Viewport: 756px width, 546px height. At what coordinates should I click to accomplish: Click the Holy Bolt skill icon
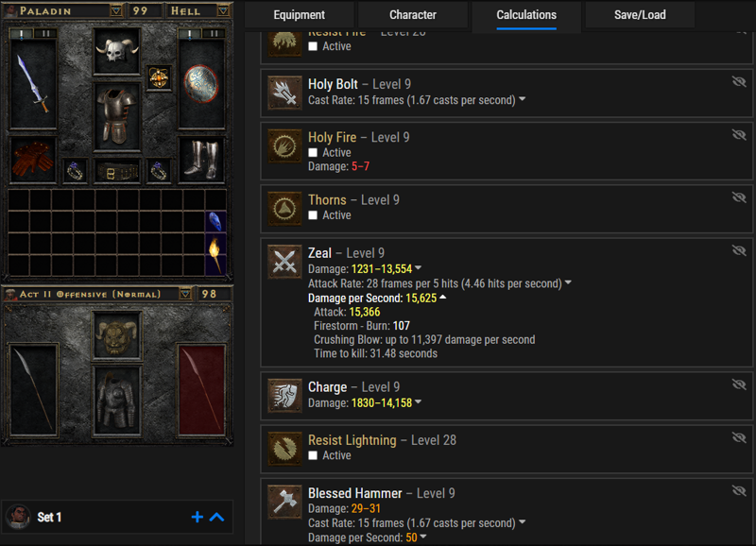click(284, 93)
